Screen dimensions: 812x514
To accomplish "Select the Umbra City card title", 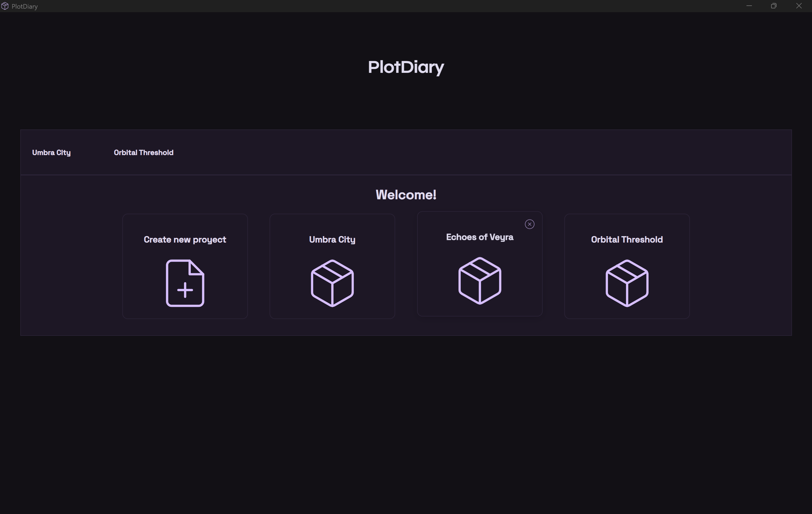I will tap(332, 240).
